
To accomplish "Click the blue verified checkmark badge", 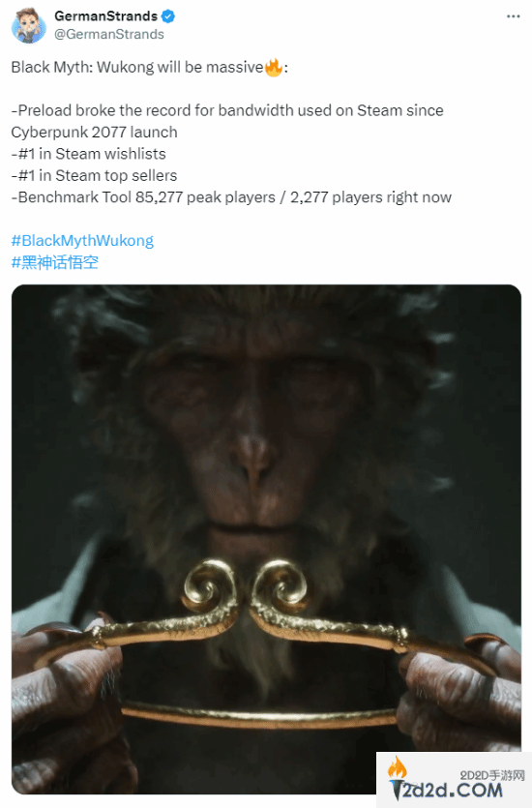I will (x=168, y=16).
